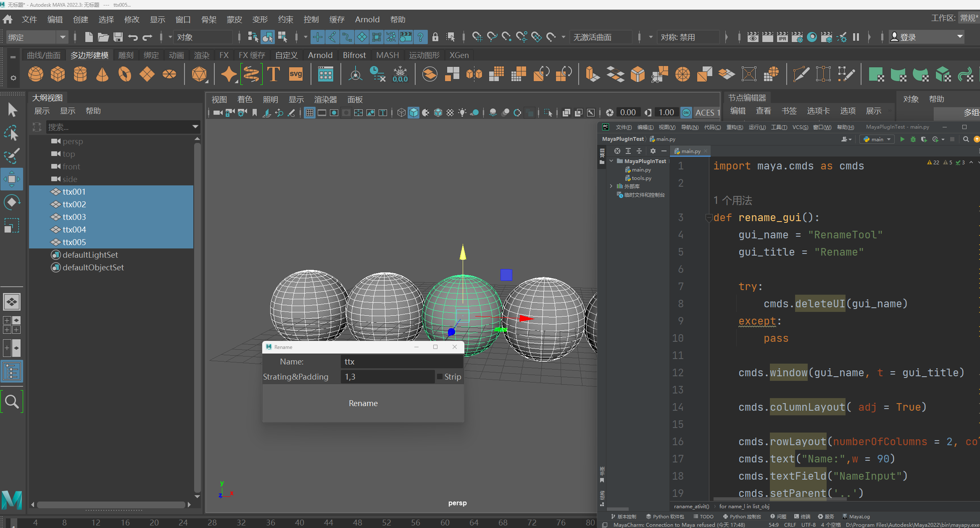Select the Paint Selection tool in toolbox
The height and width of the screenshot is (528, 980).
point(12,156)
